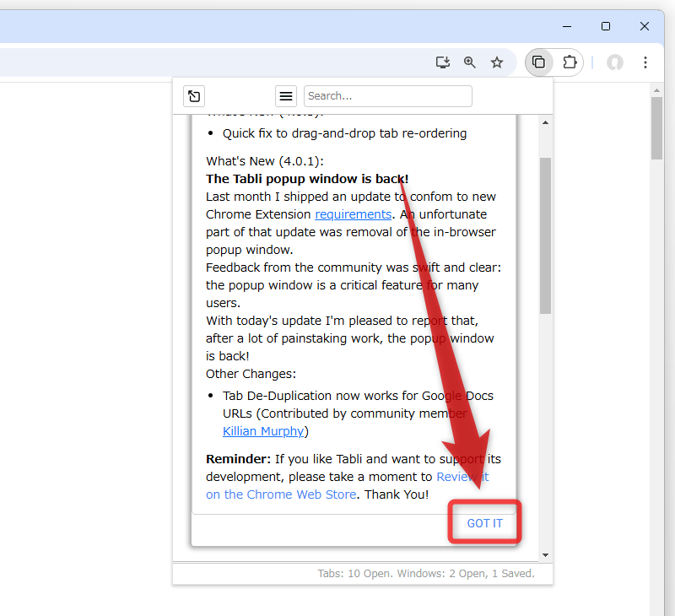Viewport: 675px width, 616px height.
Task: Open the Killian Murphy link
Action: pyautogui.click(x=263, y=431)
